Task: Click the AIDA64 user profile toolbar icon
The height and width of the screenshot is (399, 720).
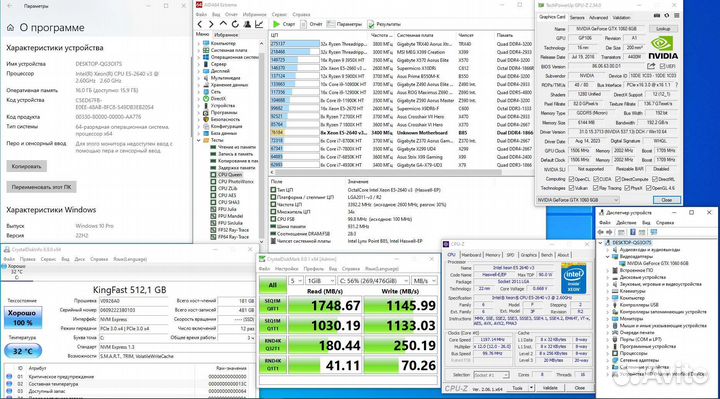Action: point(247,24)
